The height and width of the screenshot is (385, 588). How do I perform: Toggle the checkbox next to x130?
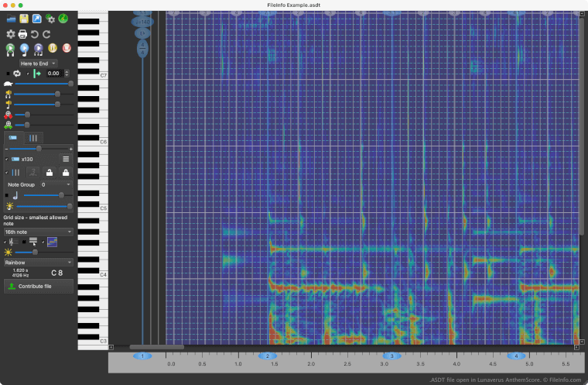(x=7, y=159)
